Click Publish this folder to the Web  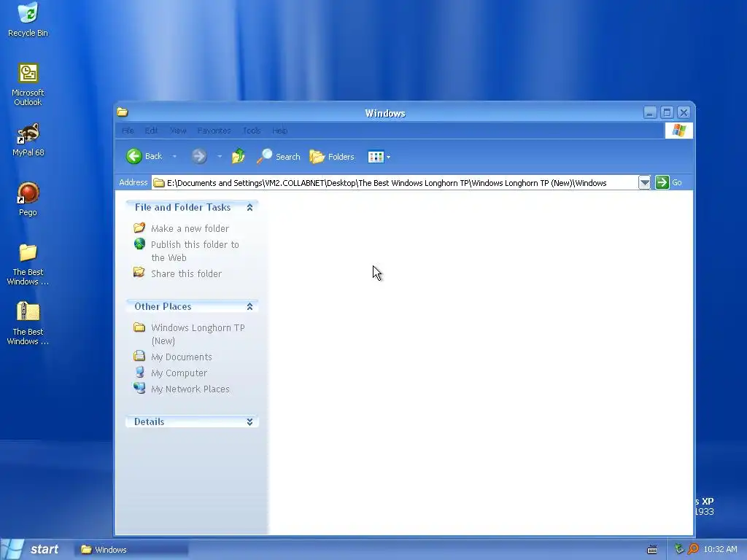click(x=195, y=251)
